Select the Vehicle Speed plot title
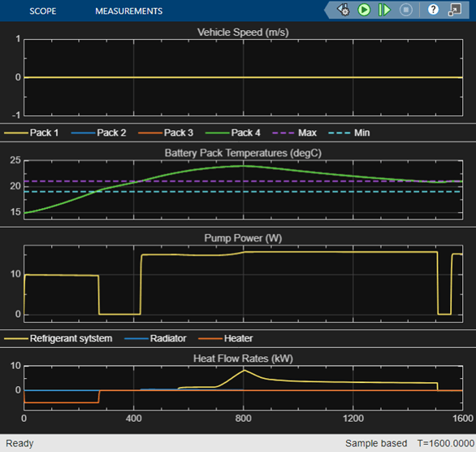 click(243, 33)
